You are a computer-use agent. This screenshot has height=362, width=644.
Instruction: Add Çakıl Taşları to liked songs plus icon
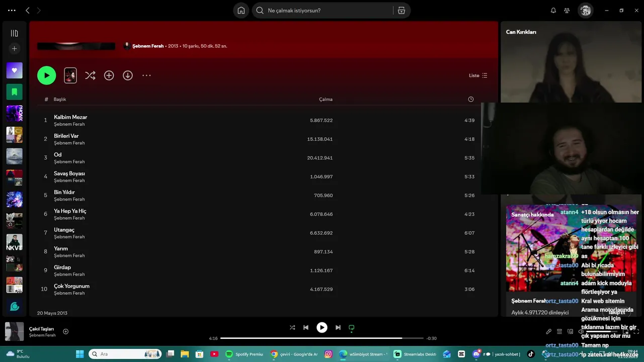click(x=65, y=331)
